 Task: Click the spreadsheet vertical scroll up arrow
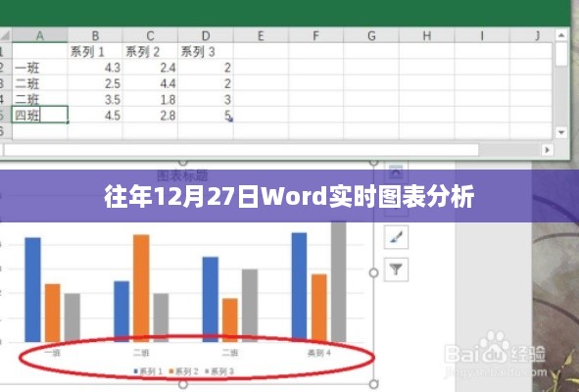click(x=561, y=35)
